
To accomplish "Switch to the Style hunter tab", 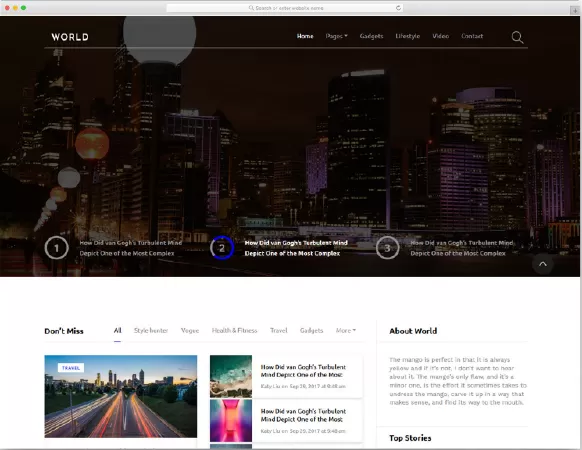I will pyautogui.click(x=151, y=330).
